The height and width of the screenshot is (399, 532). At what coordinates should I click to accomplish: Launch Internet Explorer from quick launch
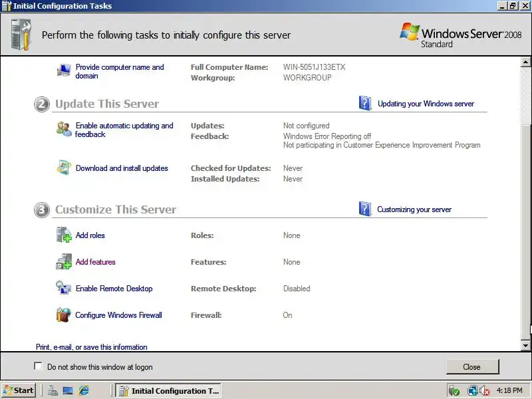coord(84,391)
